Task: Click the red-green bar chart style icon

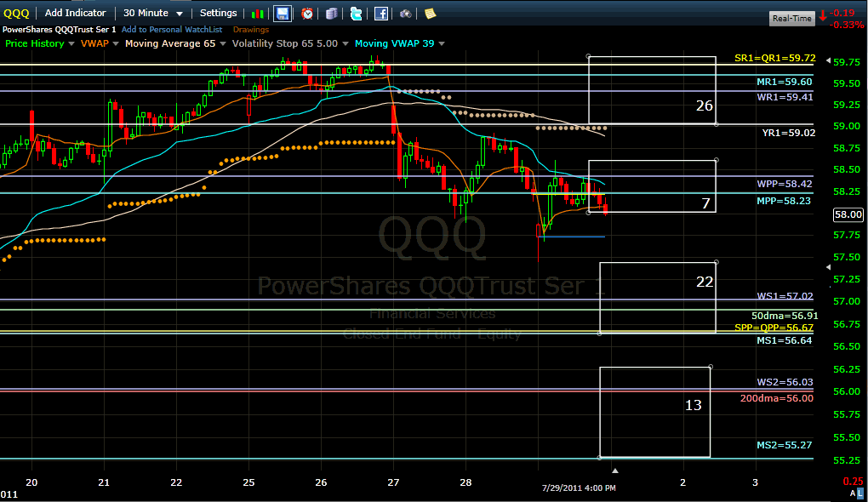Action: coord(257,14)
